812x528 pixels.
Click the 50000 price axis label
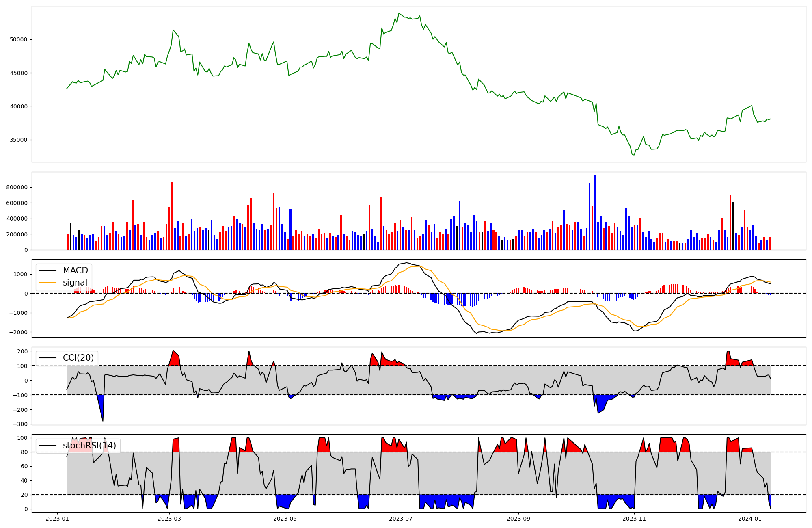[19, 40]
